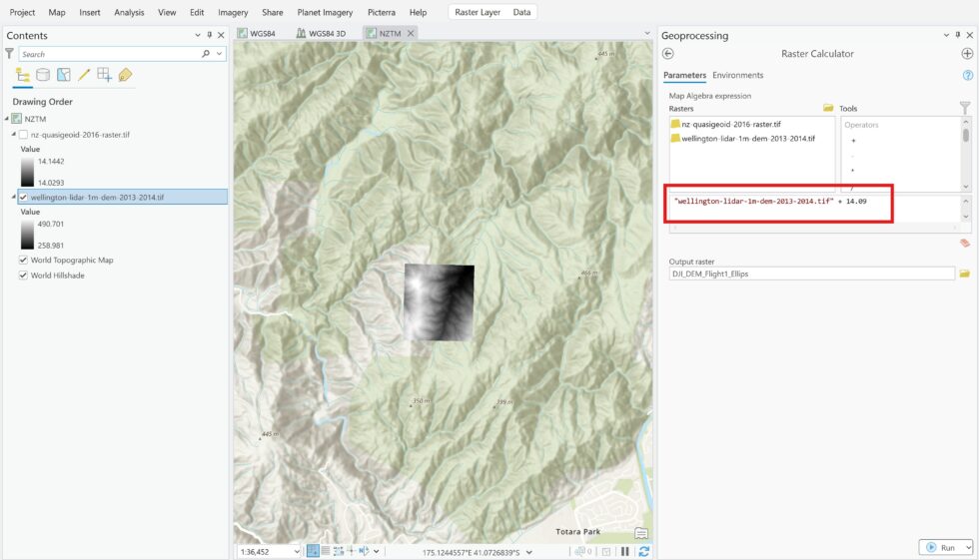The height and width of the screenshot is (560, 979).
Task: Click the Contents search magnifier icon
Action: tap(206, 54)
